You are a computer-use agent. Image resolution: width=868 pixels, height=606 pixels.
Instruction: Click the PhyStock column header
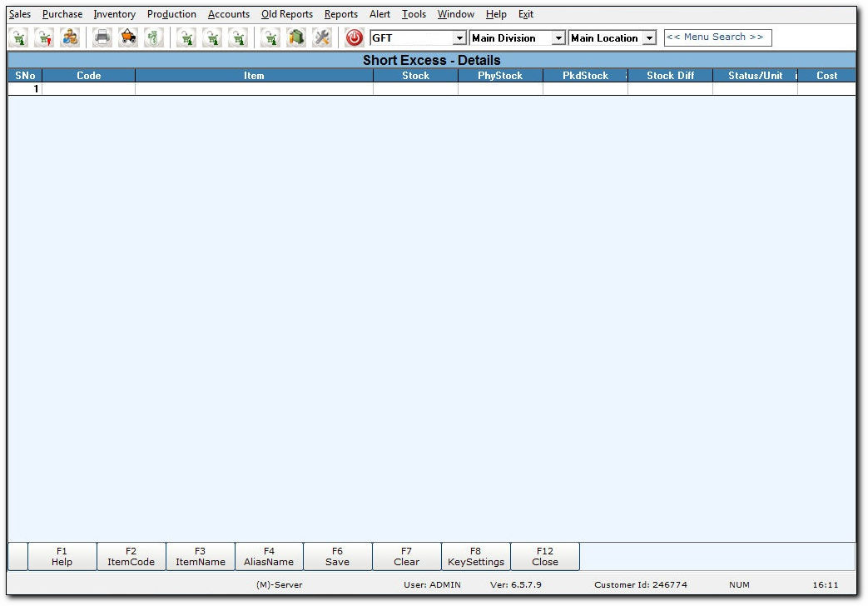coord(500,76)
